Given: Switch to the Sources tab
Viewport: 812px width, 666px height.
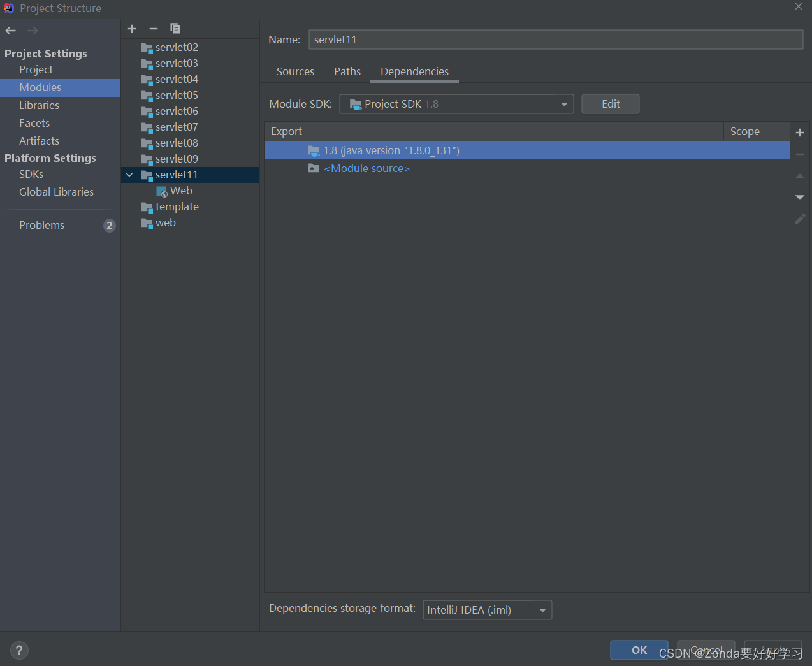Looking at the screenshot, I should 295,71.
